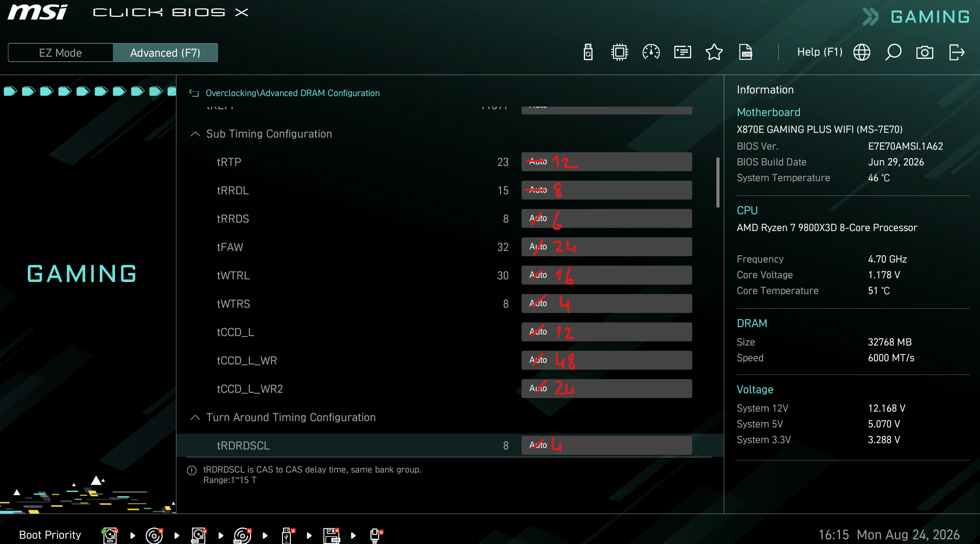Screen dimensions: 980x544
Task: Select the USB floppy boot device
Action: click(x=332, y=536)
